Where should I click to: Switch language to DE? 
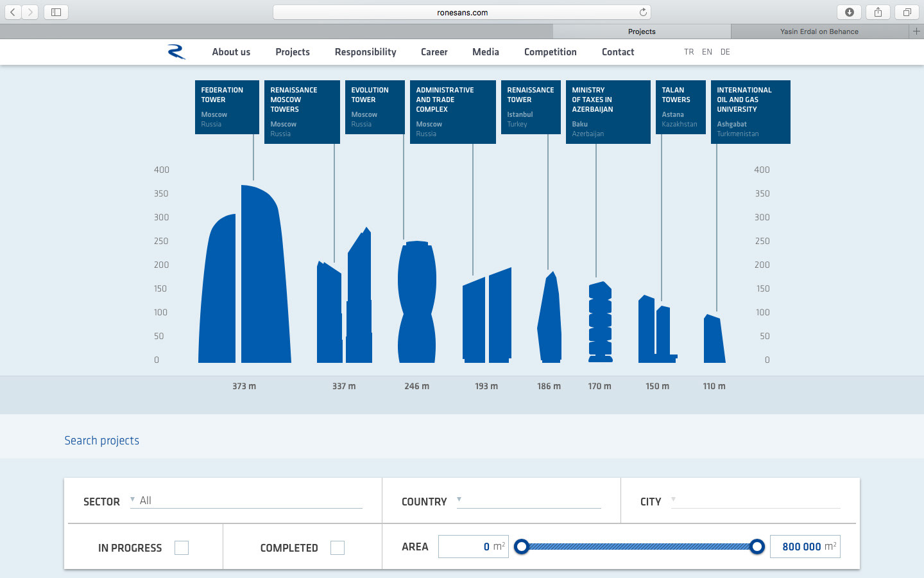[x=725, y=52]
